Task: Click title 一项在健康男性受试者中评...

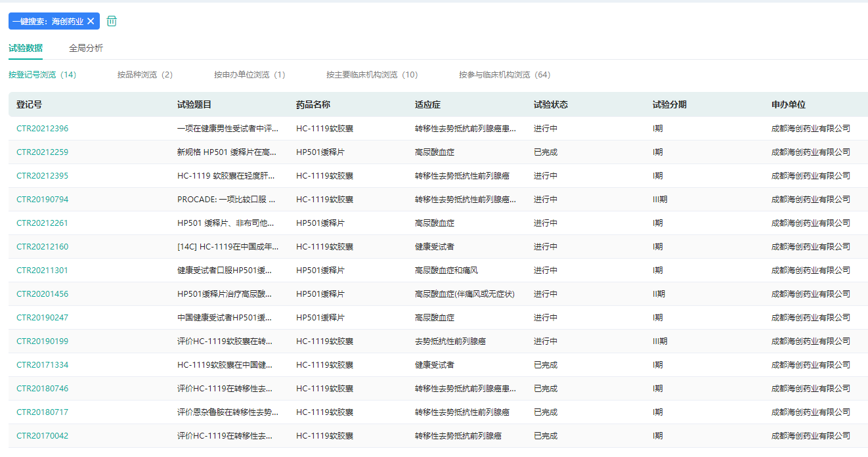Action: click(x=228, y=129)
